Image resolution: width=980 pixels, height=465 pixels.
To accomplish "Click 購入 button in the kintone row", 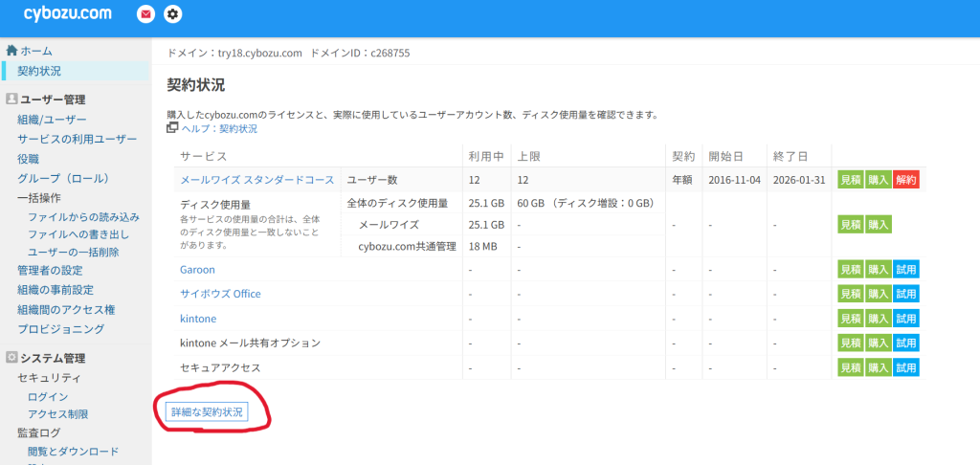I will coord(878,318).
